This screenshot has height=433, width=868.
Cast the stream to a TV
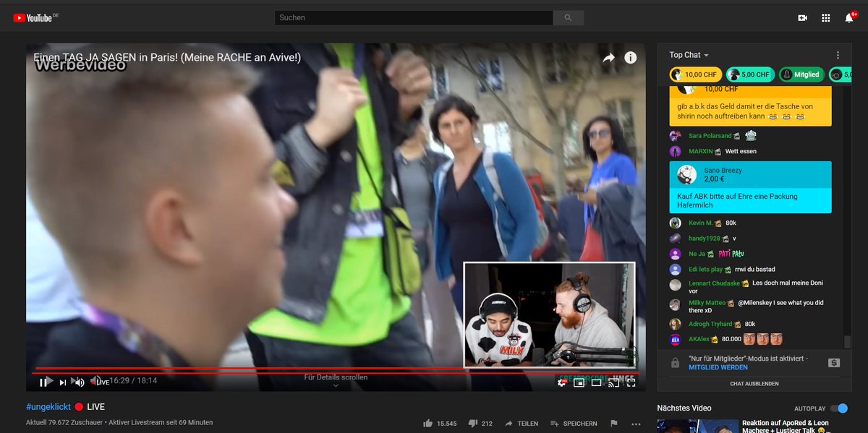[613, 382]
